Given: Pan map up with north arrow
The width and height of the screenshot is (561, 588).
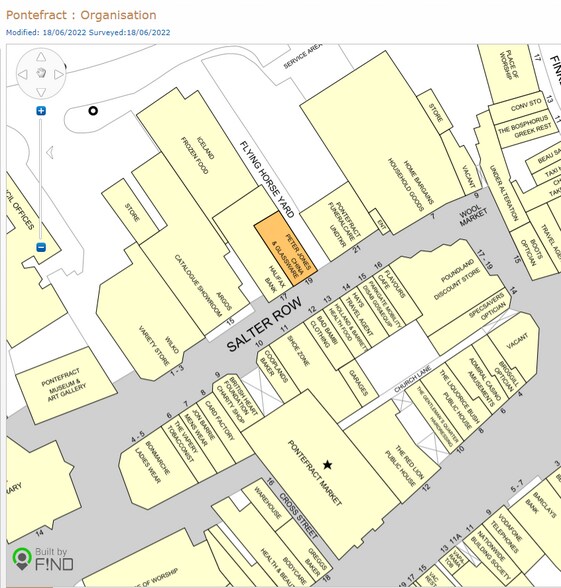Looking at the screenshot, I should (41, 57).
